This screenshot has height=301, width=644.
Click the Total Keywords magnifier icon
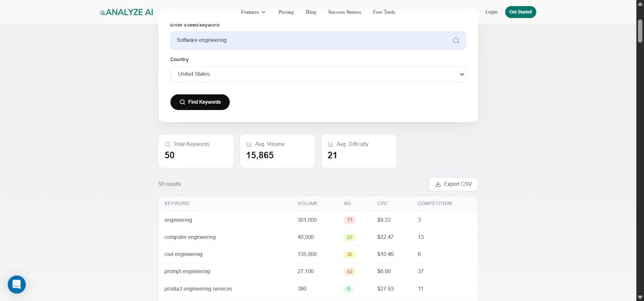[168, 145]
